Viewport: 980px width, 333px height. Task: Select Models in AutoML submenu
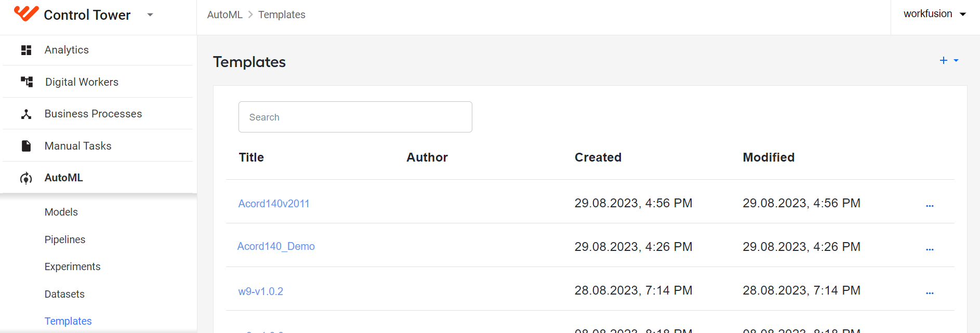[x=61, y=212]
